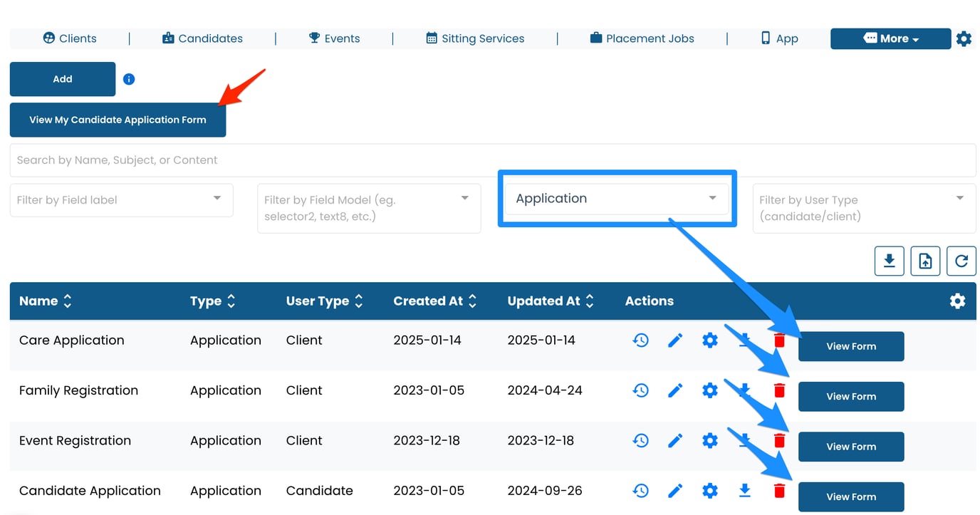Open the settings gear in the top navigation
Screen dimensions: 980x515
click(964, 38)
